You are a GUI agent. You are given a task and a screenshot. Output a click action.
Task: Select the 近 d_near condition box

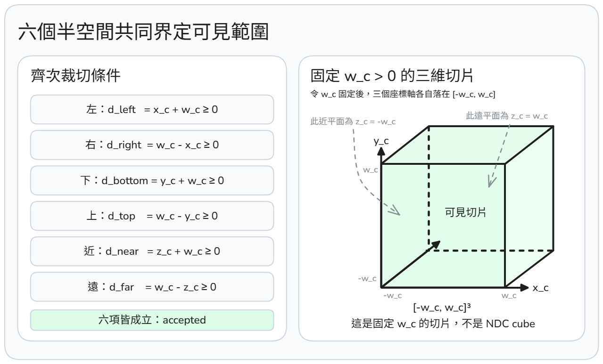coord(152,251)
